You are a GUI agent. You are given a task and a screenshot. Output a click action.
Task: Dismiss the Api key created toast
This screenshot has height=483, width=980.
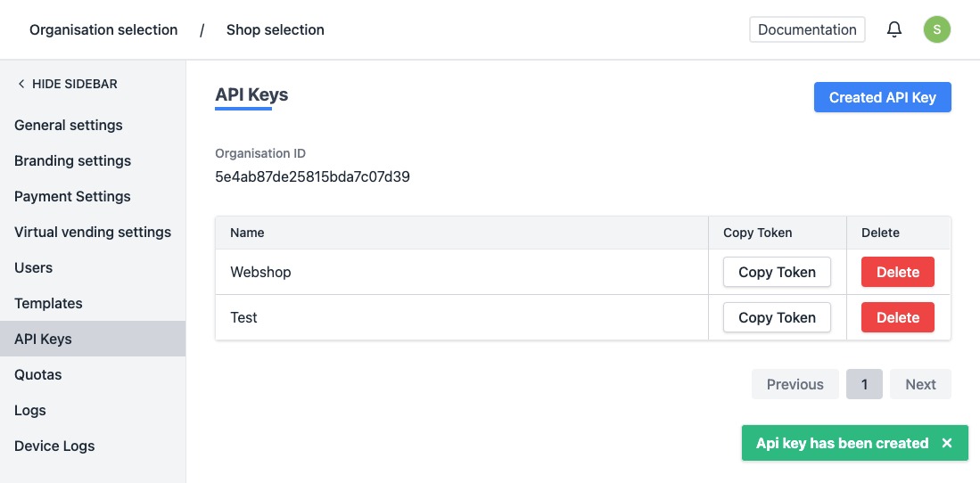947,443
